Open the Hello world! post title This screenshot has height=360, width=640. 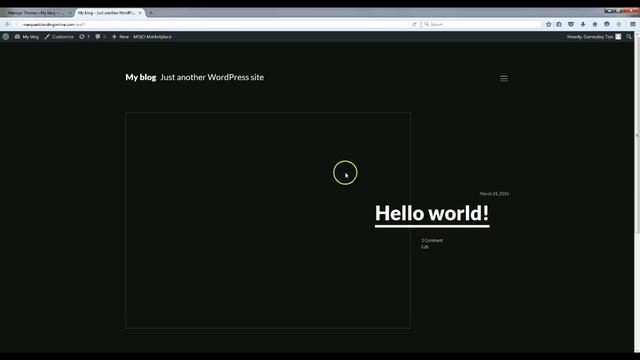(432, 213)
